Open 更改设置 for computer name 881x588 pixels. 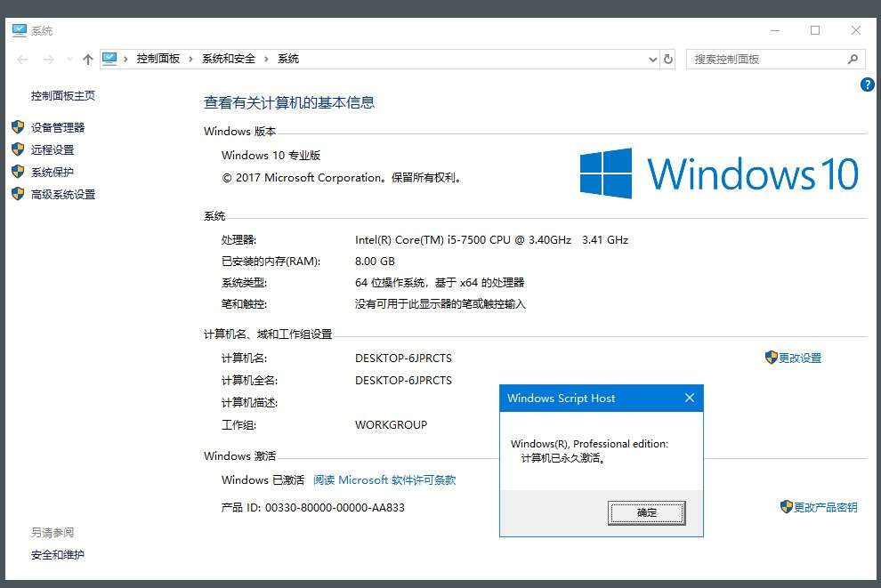793,358
